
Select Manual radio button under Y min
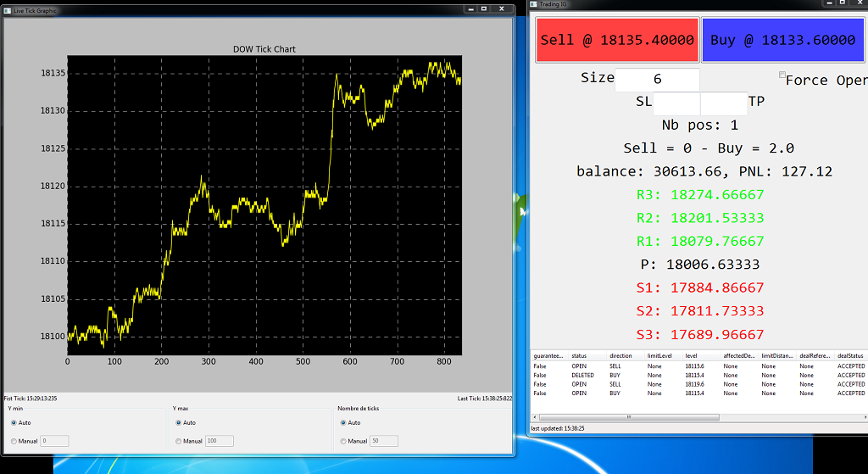coord(14,441)
